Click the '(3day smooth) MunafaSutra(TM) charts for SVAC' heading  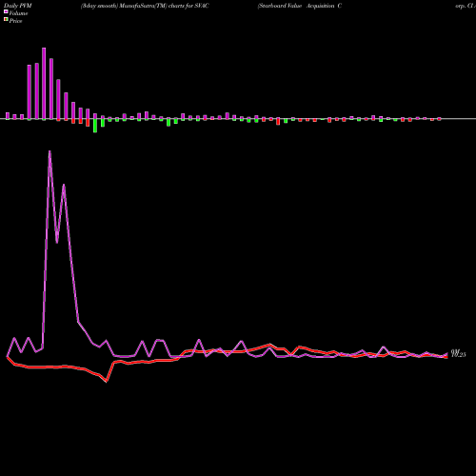point(145,6)
